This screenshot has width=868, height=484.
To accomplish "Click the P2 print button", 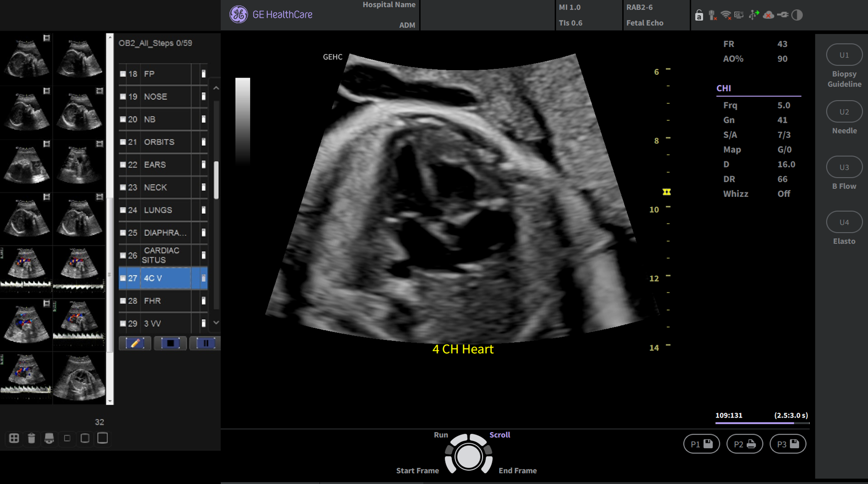I will (744, 444).
